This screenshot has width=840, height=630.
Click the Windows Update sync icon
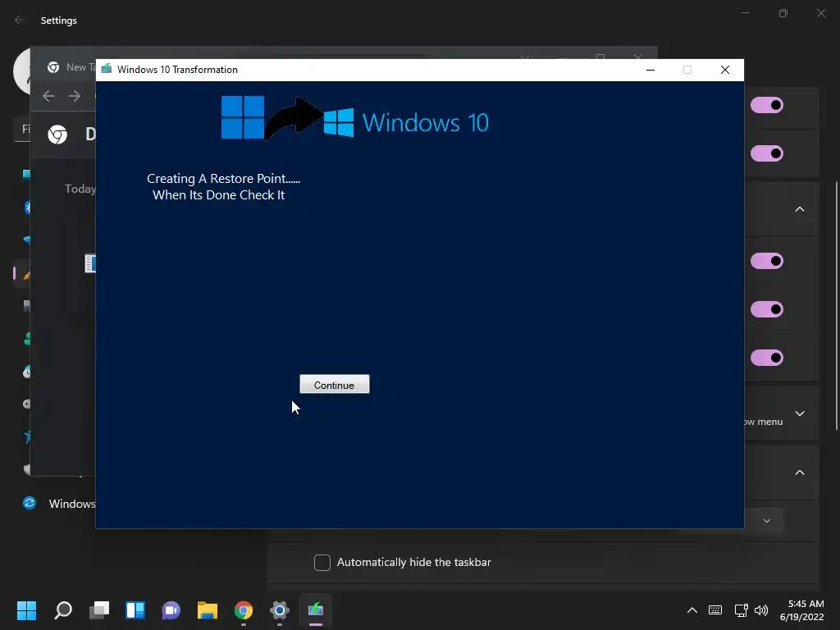[x=30, y=503]
